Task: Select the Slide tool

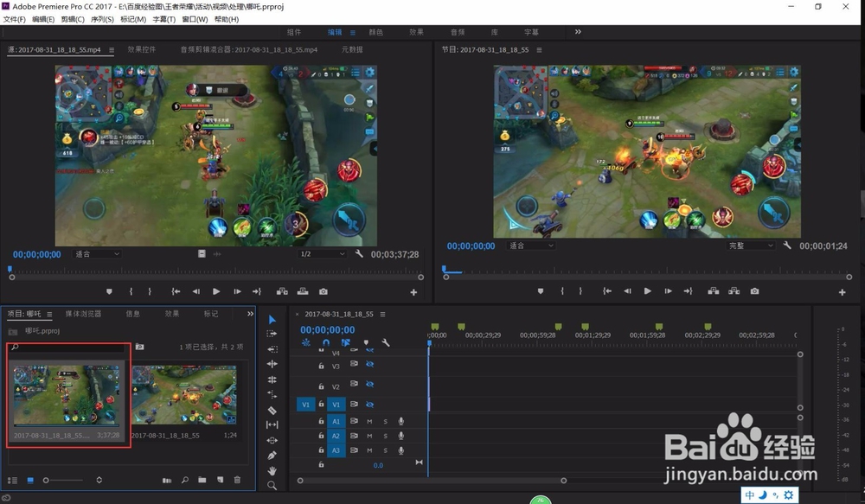Action: click(x=272, y=440)
